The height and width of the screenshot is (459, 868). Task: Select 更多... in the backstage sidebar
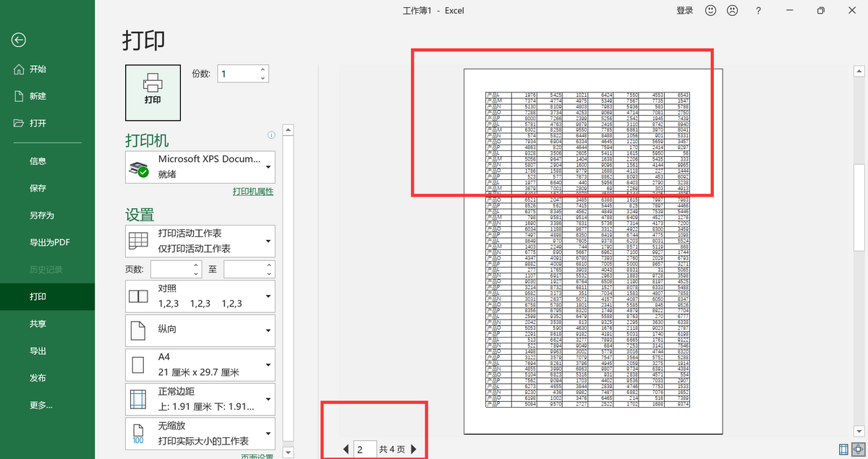[x=47, y=405]
